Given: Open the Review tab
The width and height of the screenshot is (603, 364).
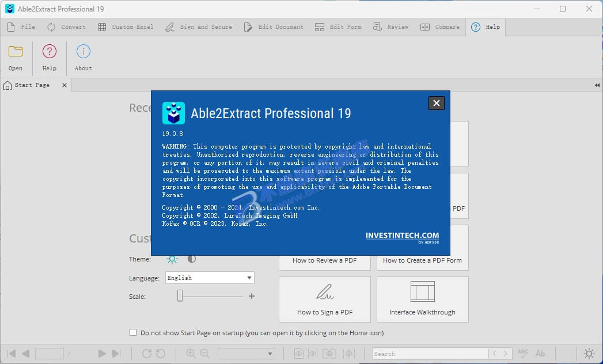Looking at the screenshot, I should tap(390, 27).
